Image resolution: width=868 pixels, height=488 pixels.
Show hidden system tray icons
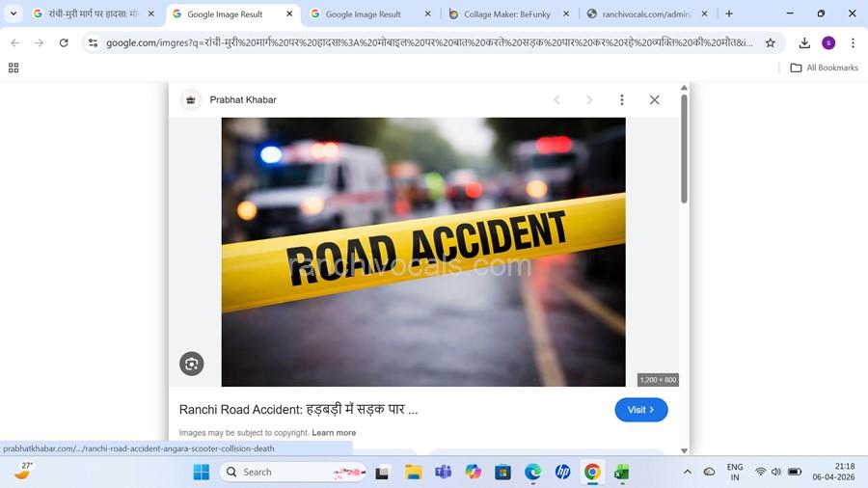tap(687, 472)
